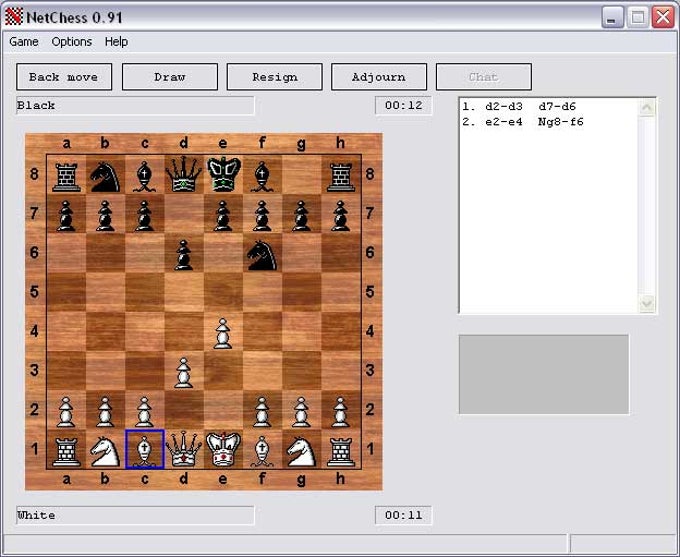
Task: Click move entry 'd2-d3' in move list
Action: pyautogui.click(x=503, y=106)
